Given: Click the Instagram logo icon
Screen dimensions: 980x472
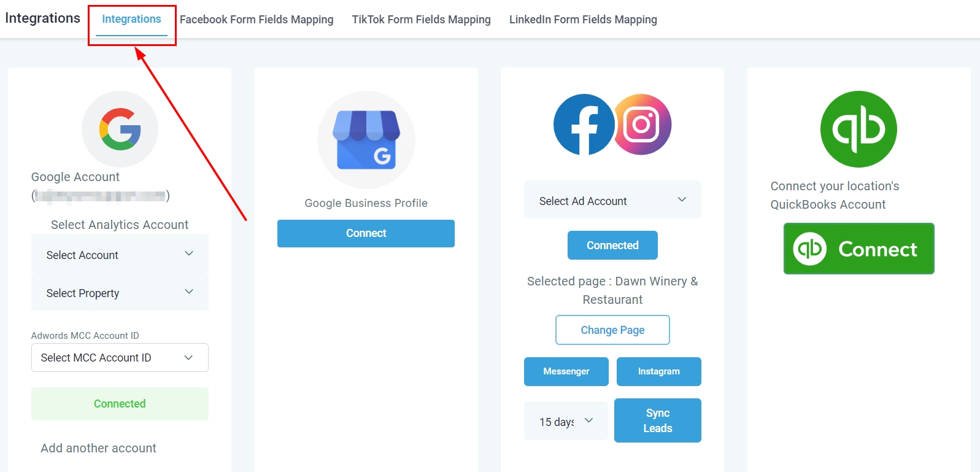Looking at the screenshot, I should (x=642, y=125).
